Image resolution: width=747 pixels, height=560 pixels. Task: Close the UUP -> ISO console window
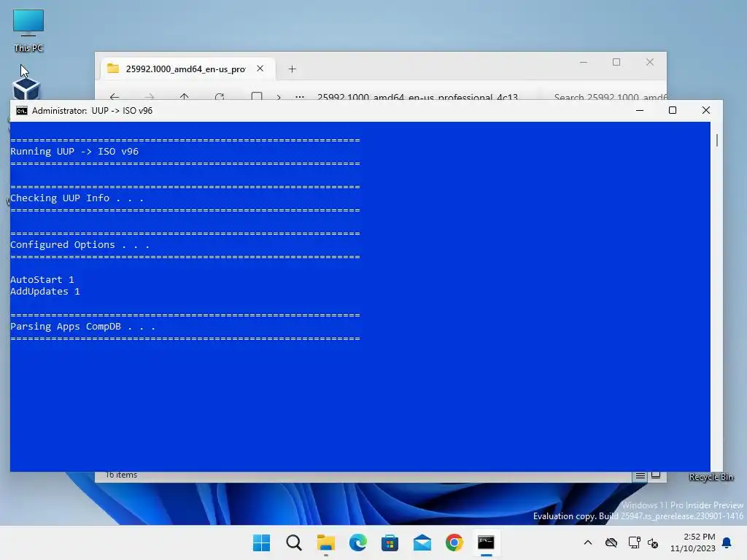pos(706,111)
